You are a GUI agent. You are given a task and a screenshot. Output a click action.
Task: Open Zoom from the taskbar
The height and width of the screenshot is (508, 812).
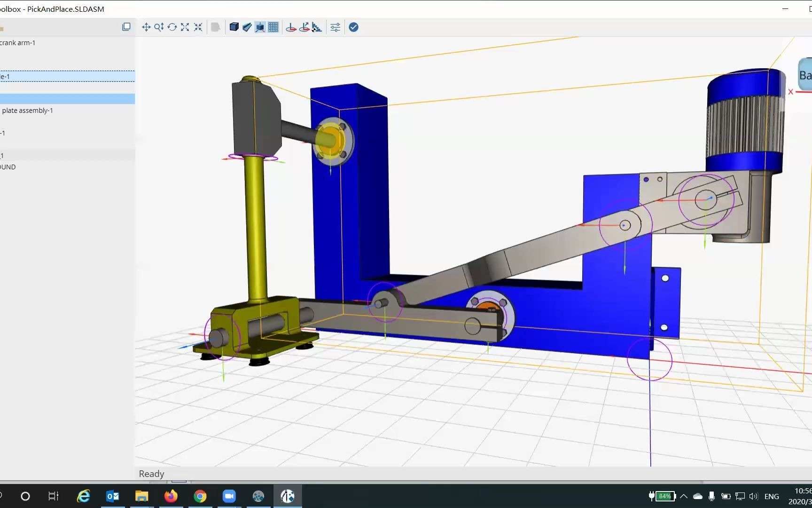229,496
